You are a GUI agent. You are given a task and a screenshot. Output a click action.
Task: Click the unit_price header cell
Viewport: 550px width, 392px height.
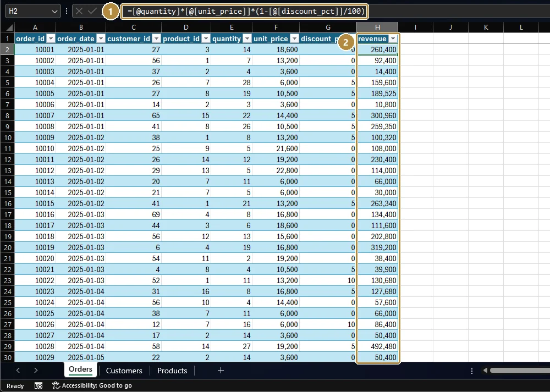point(276,38)
